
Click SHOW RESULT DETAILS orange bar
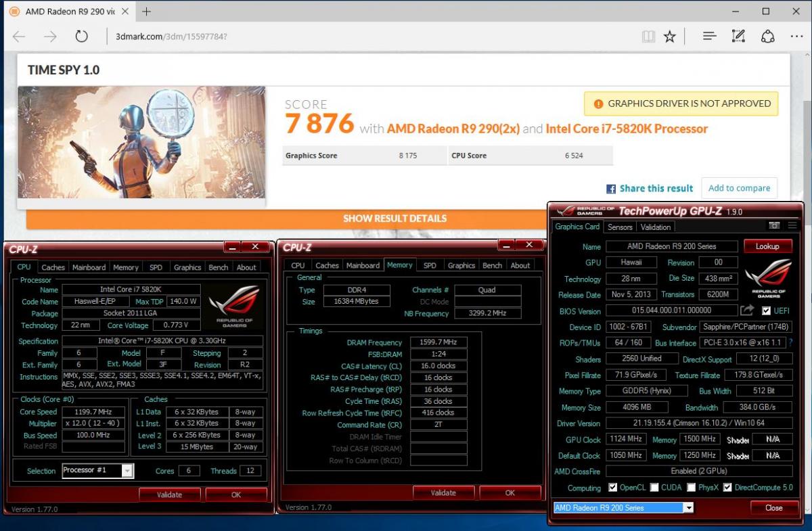coord(394,218)
